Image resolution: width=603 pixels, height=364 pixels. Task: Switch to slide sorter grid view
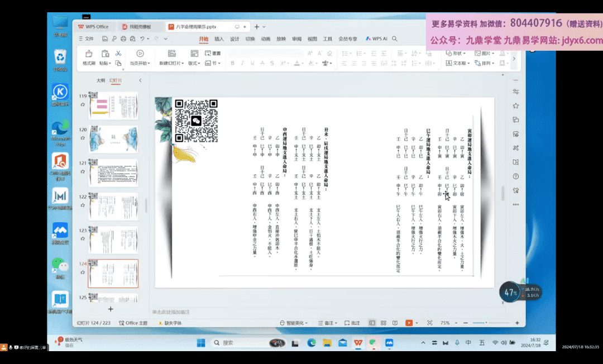coord(384,323)
